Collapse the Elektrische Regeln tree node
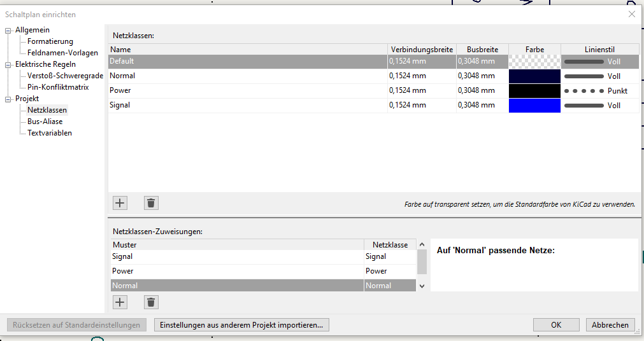 coord(8,65)
